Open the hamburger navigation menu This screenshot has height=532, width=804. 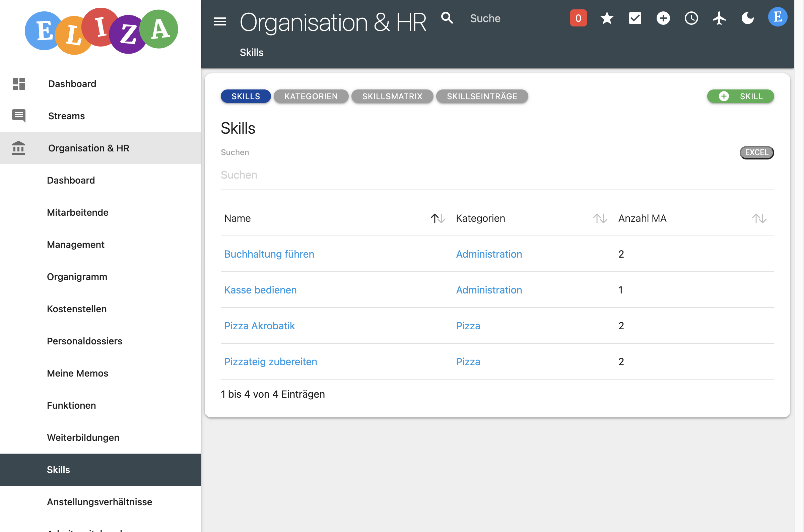point(219,22)
